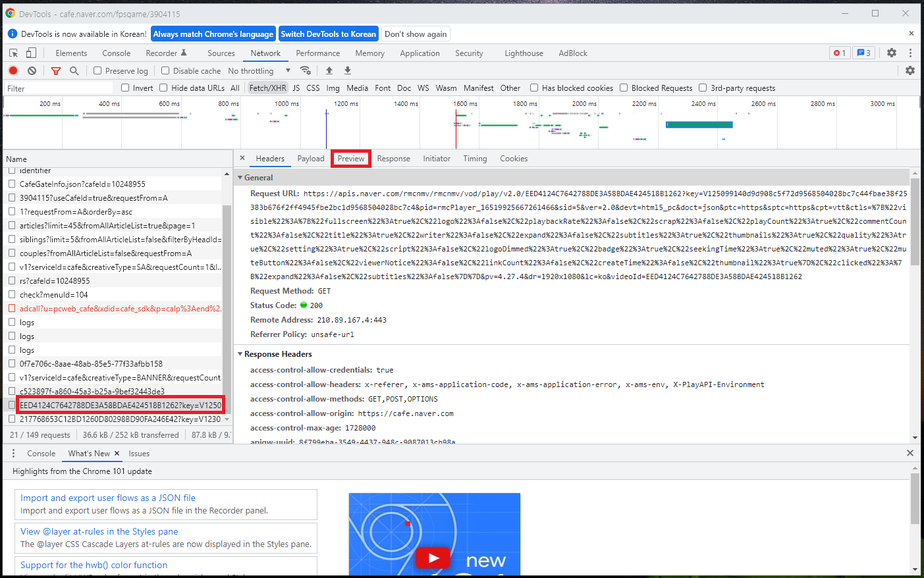This screenshot has height=578, width=924.
Task: Open network conditions wifi icon
Action: pyautogui.click(x=306, y=70)
